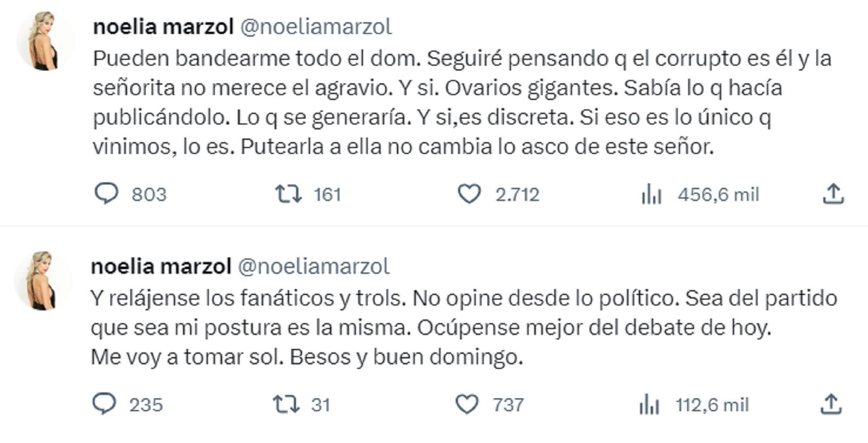Image resolution: width=868 pixels, height=443 pixels.
Task: View analytics of tweet with 456,6 mil views
Action: tap(651, 195)
